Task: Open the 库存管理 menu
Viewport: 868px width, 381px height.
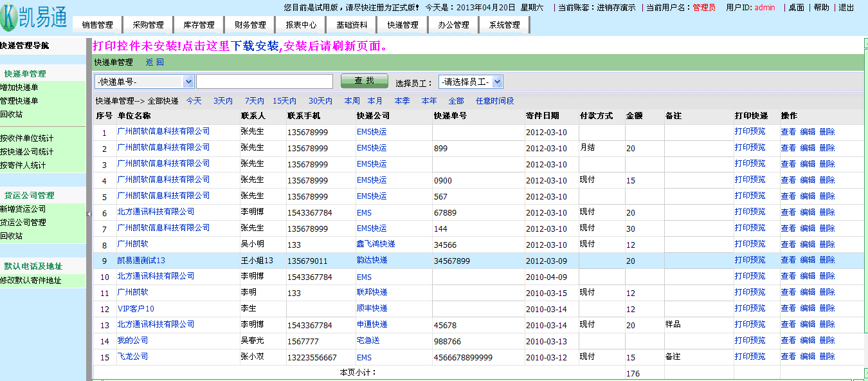Action: 199,25
